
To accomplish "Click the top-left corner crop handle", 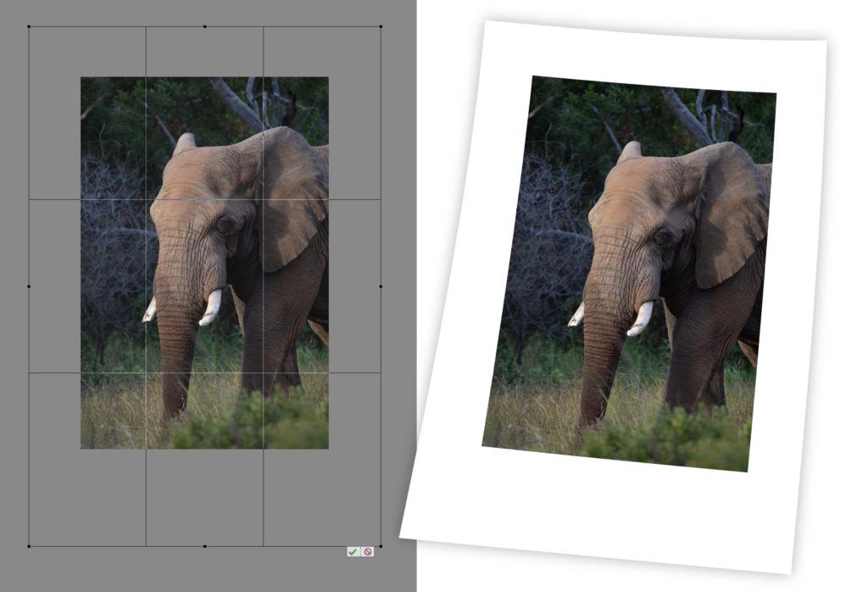I will click(x=29, y=26).
